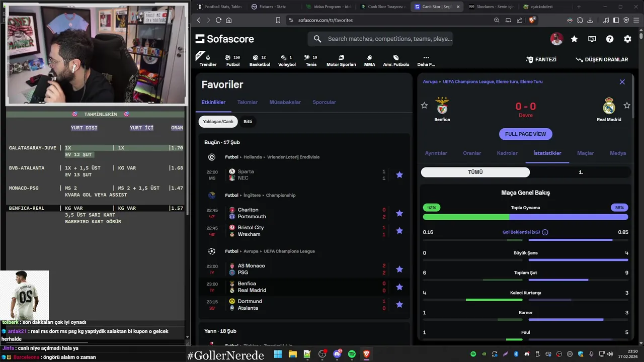Open the browser zoom control
Viewport: 644px width, 362px height.
(497, 20)
